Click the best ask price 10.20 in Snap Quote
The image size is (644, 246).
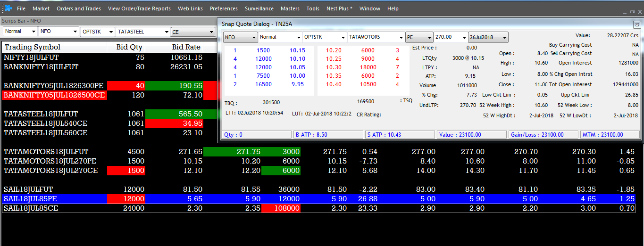tap(334, 50)
